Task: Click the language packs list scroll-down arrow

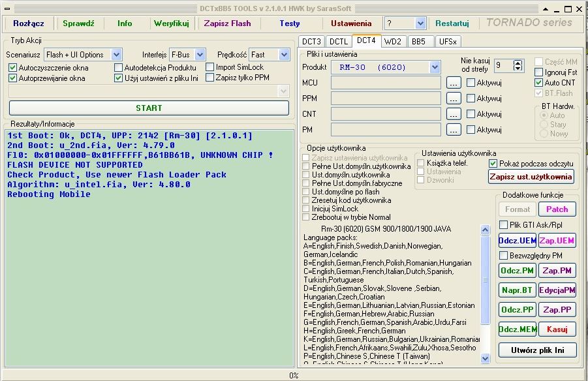Action: (486, 358)
